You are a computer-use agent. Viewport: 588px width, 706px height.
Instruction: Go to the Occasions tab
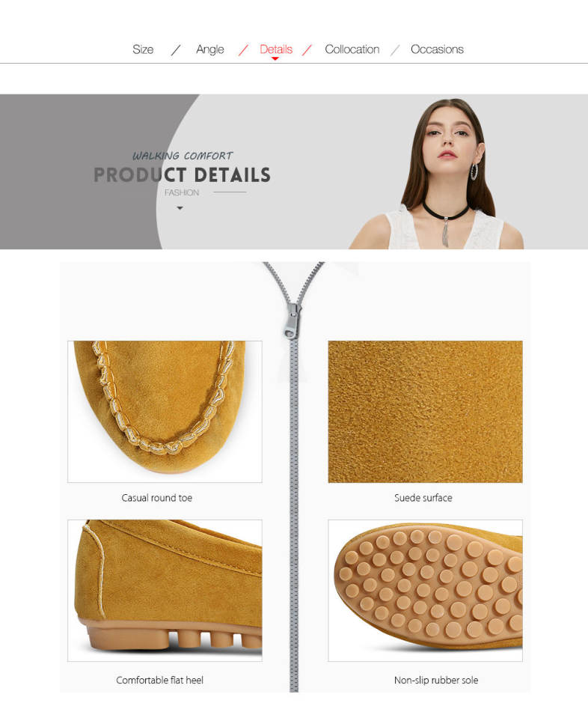pyautogui.click(x=437, y=49)
